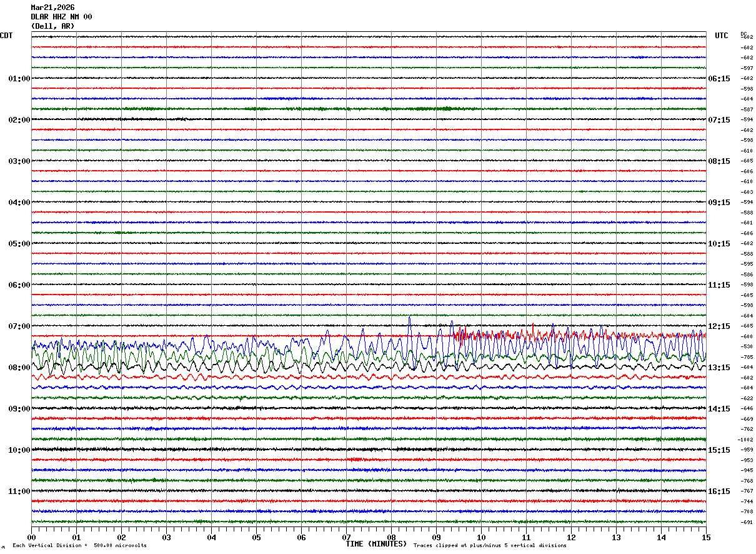Click the vertical division microvolts scale note

coord(79,546)
